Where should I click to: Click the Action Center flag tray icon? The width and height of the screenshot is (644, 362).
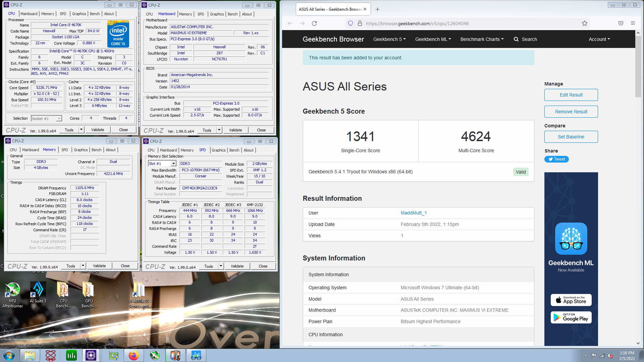(x=594, y=356)
